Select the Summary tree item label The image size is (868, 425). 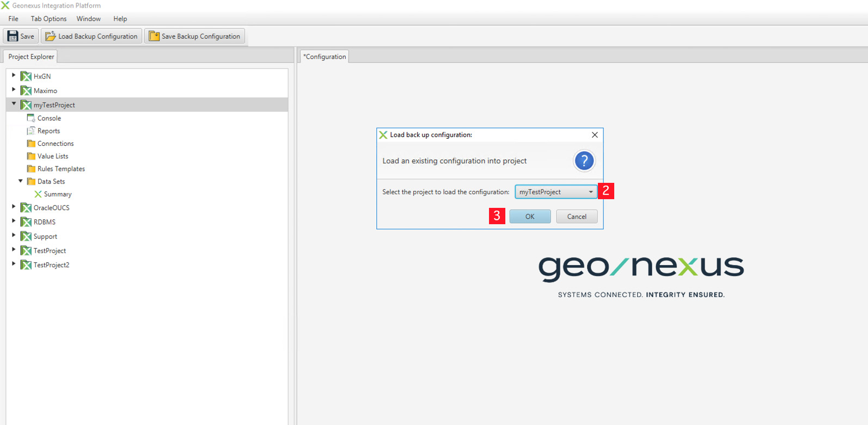58,194
